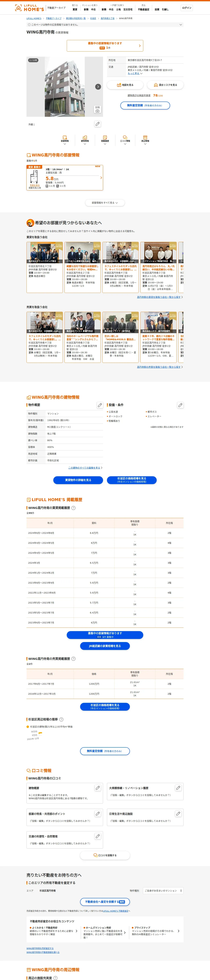Click 賃貸物件の詳細を見る button
Screen dimensions: 210x980
click(78, 480)
